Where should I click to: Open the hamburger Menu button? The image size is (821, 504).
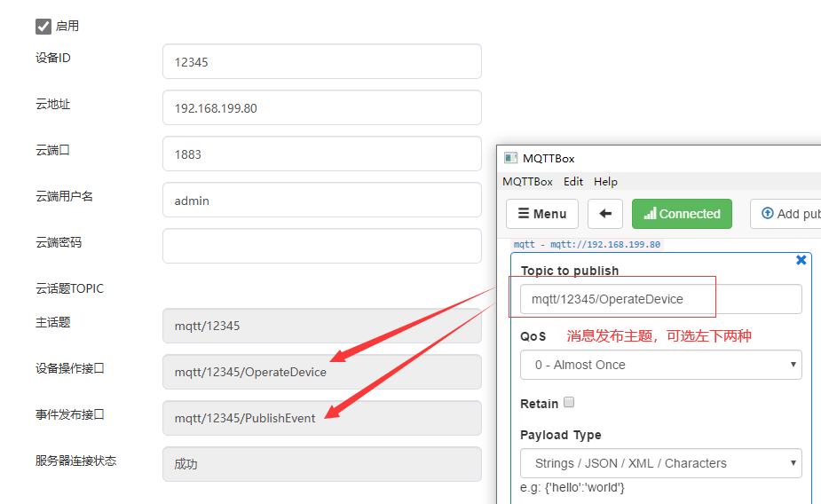click(541, 214)
